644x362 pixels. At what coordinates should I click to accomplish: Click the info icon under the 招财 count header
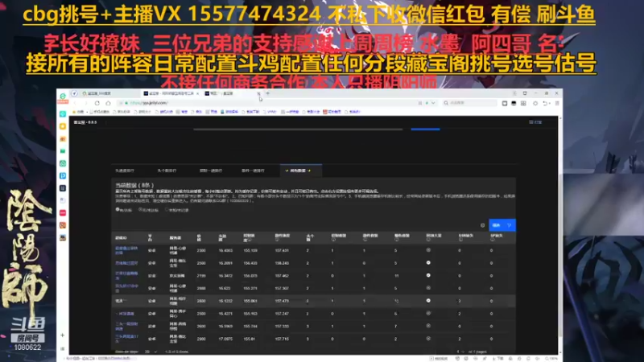[x=333, y=239]
